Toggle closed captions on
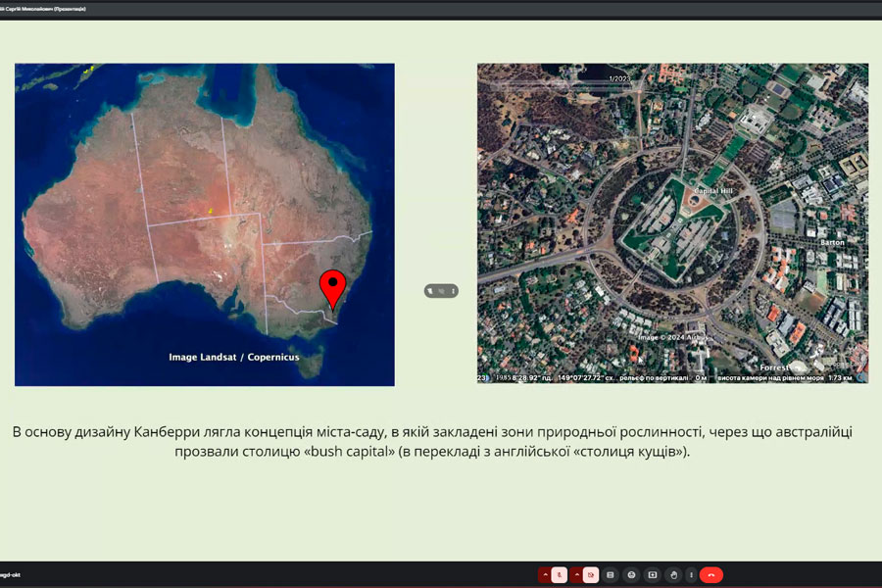882x588 pixels. pyautogui.click(x=612, y=574)
